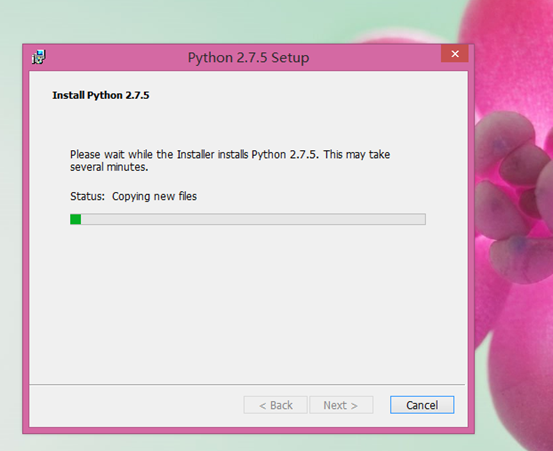Click the empty gray portion of the progress bar
The width and height of the screenshot is (553, 451).
coord(253,219)
